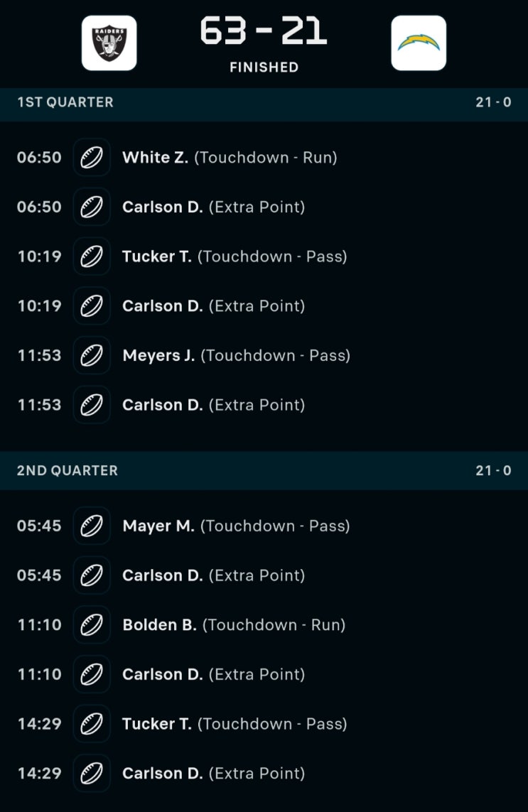Screen dimensions: 528x812
Task: Select Mayer M. touchdown pass event
Action: [x=236, y=526]
